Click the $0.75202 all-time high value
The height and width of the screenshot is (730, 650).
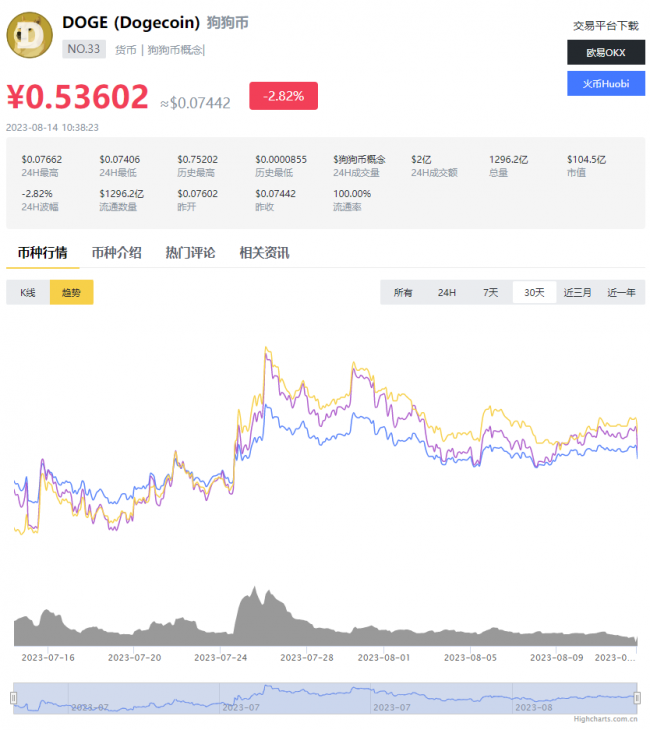pyautogui.click(x=197, y=159)
